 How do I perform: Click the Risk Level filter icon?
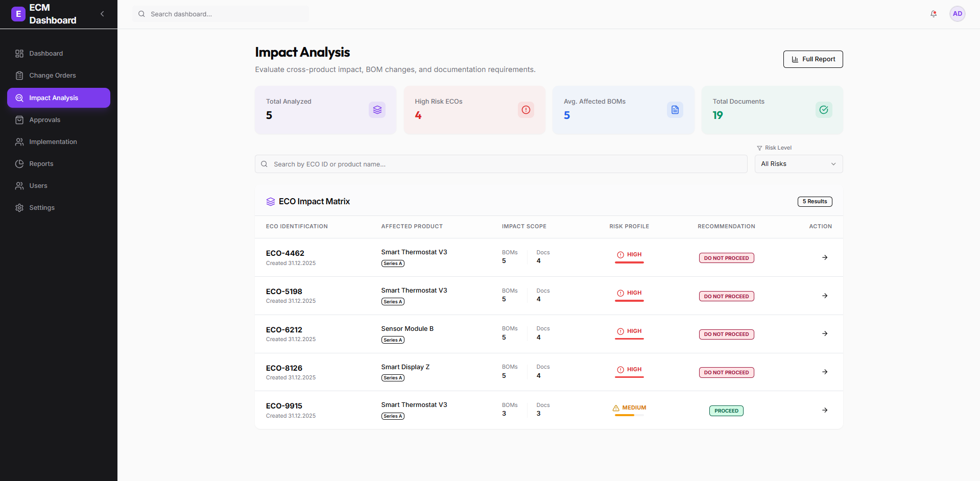coord(759,148)
